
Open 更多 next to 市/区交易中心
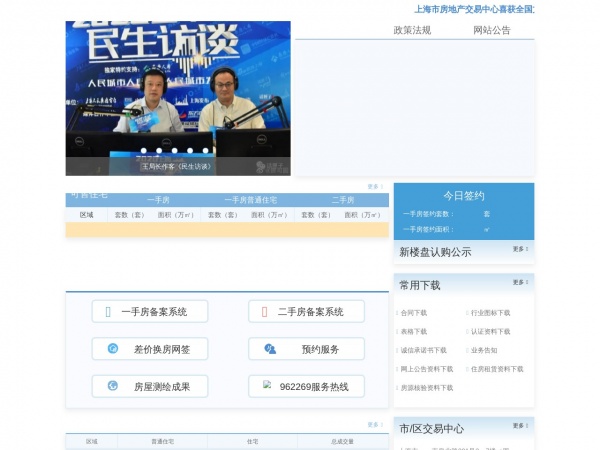click(520, 426)
